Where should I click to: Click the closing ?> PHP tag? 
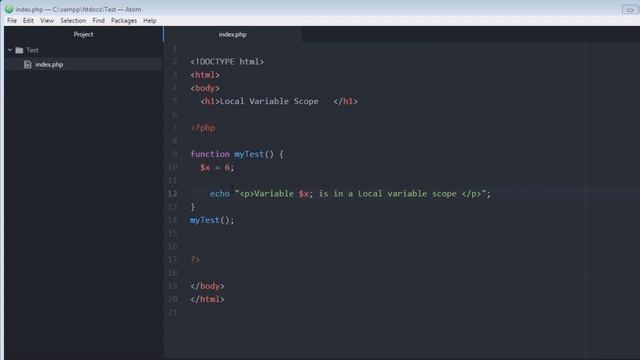click(x=195, y=260)
